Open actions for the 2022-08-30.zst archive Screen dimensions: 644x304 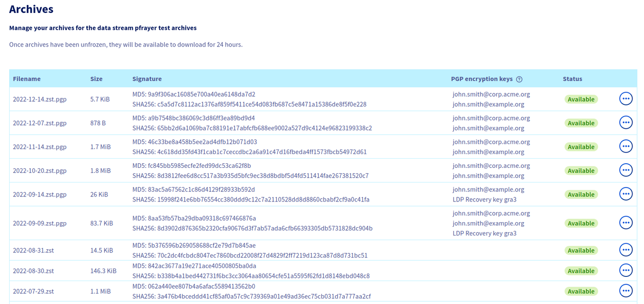click(626, 270)
